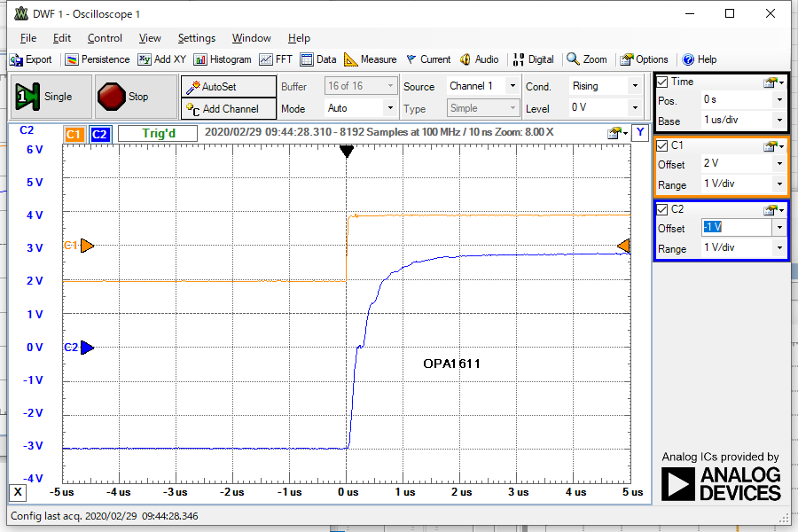Open the Audio view
Viewport: 798px width, 532px height.
click(479, 59)
